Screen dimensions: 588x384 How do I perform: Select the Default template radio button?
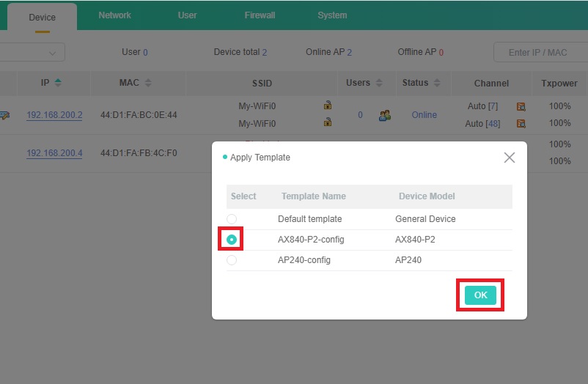pos(232,219)
